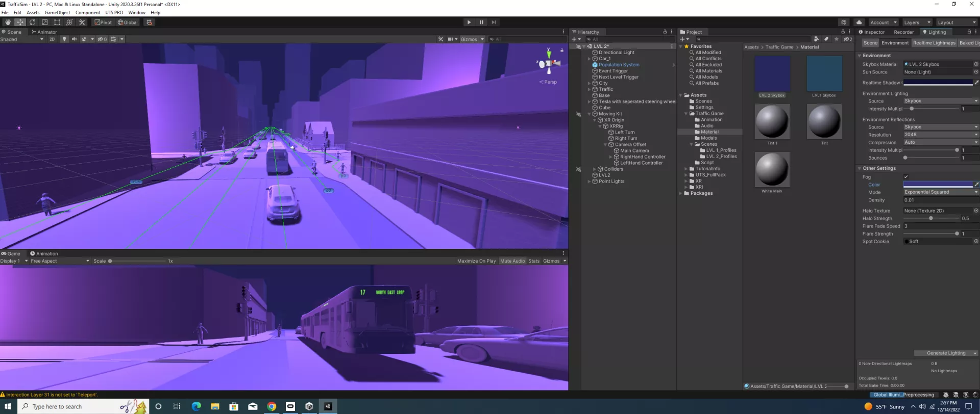
Task: Lock the Hierarchy panel
Action: (665, 32)
